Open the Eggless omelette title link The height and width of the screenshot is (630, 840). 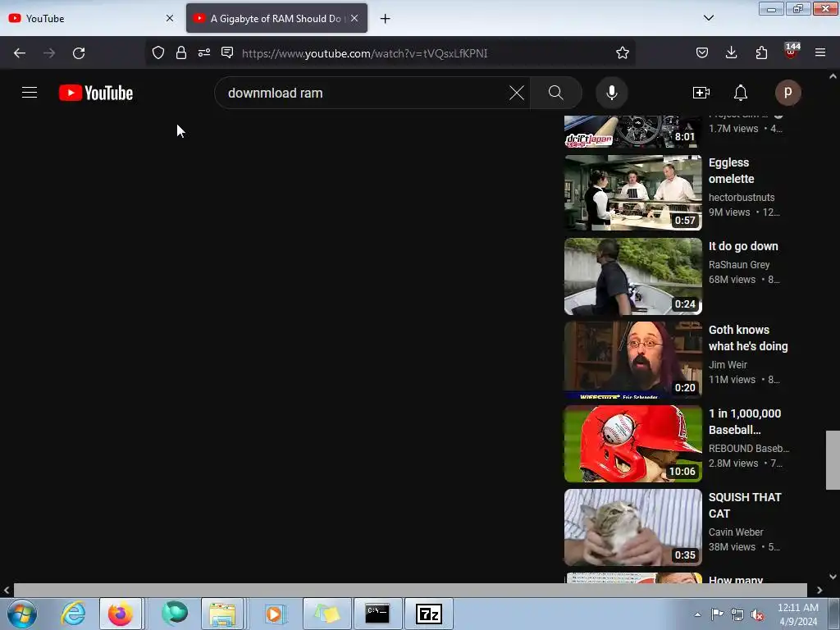(731, 171)
